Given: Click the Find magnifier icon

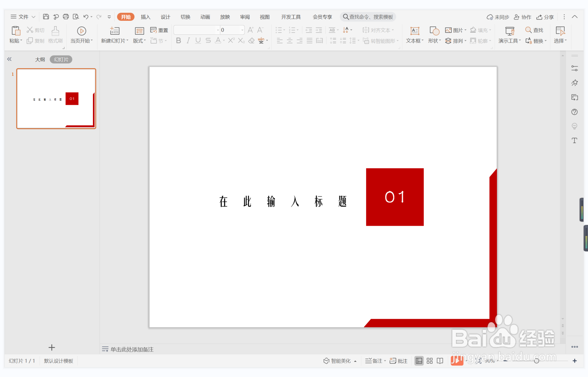Looking at the screenshot, I should click(x=528, y=30).
